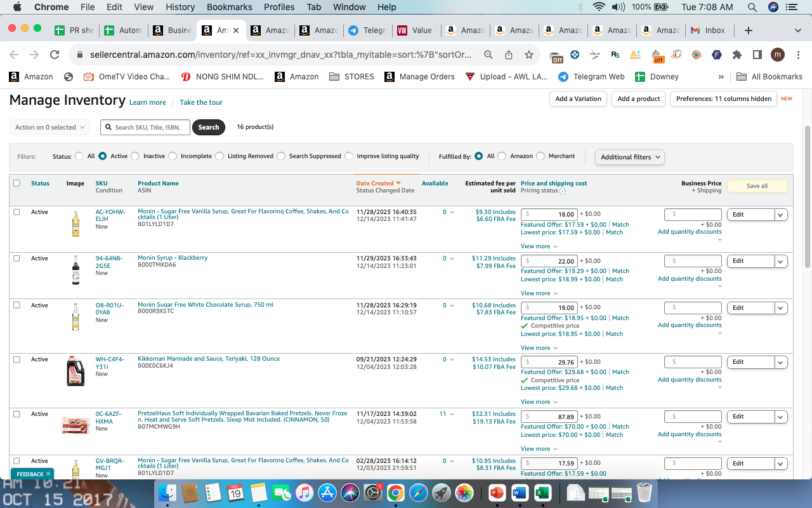Viewport: 812px width, 508px height.
Task: Select the Incomplete status radio button
Action: click(173, 156)
